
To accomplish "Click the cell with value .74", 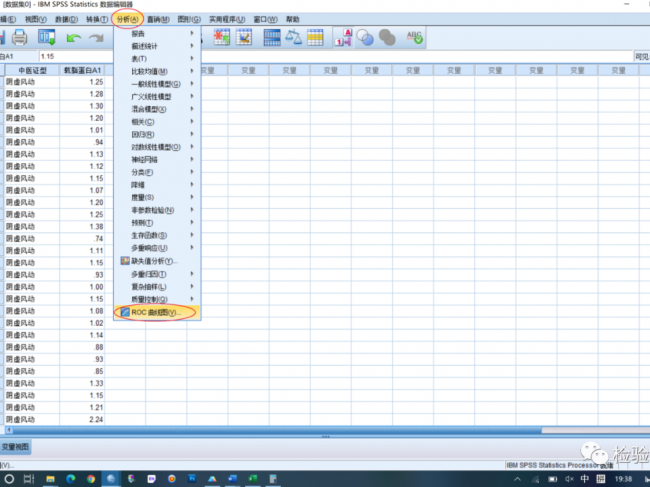I will click(x=82, y=239).
